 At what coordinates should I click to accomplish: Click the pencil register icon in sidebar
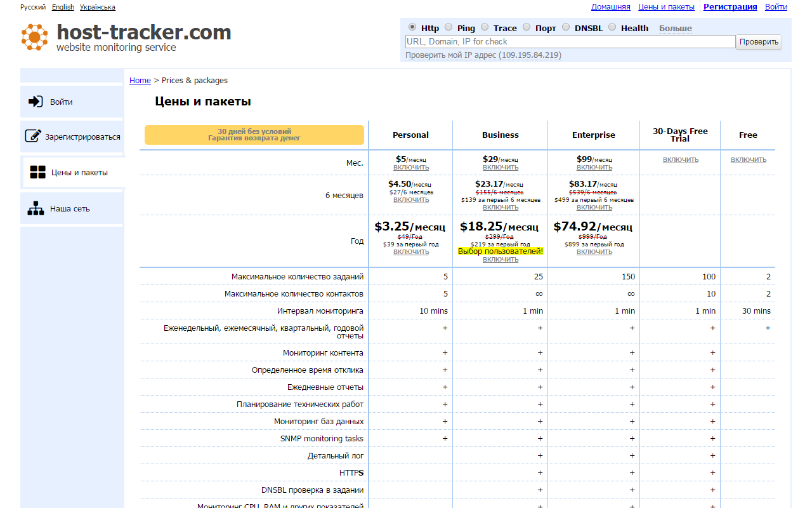point(33,137)
